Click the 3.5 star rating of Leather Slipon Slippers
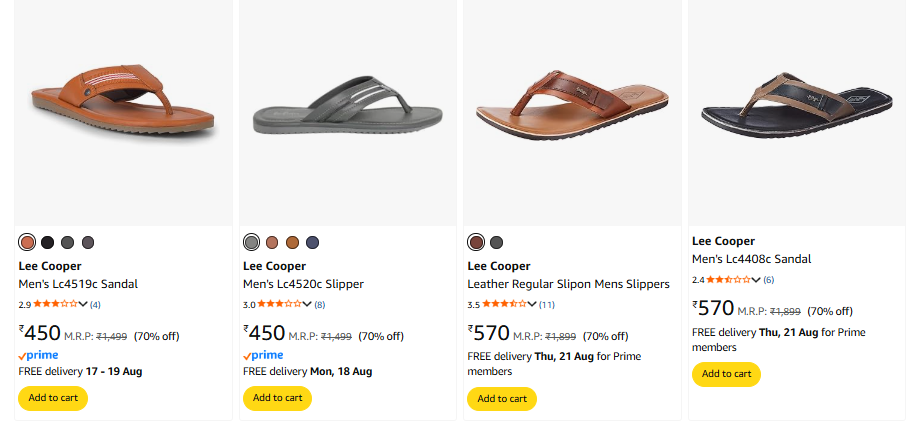The width and height of the screenshot is (908, 424). pyautogui.click(x=504, y=304)
